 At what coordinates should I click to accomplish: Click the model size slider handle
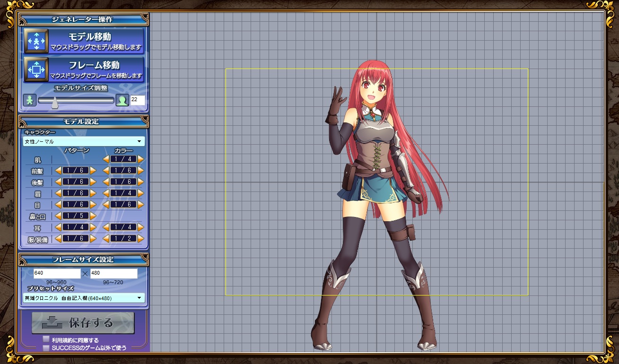(x=55, y=101)
